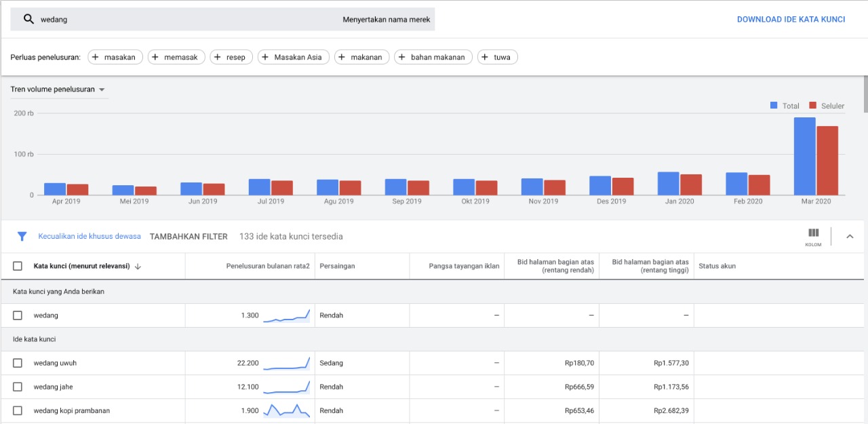The width and height of the screenshot is (868, 424).
Task: Tick the checkbox for wedang uwuh
Action: [x=18, y=363]
